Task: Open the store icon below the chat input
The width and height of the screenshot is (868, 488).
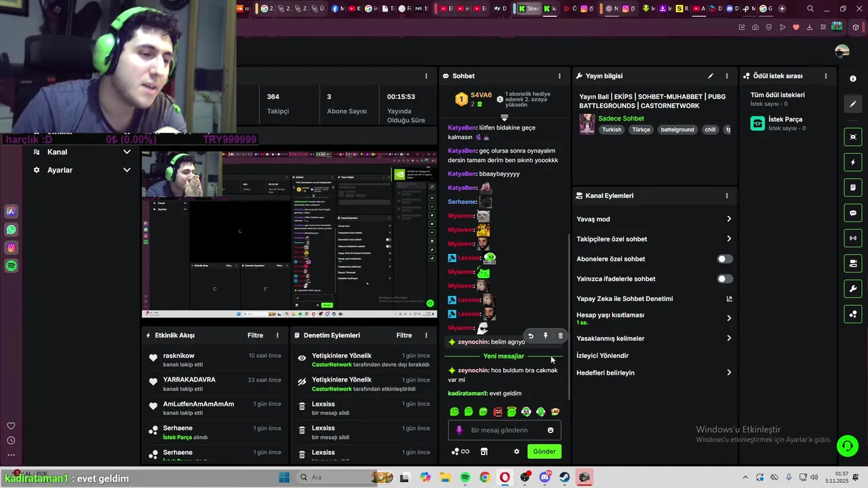Action: pyautogui.click(x=484, y=451)
